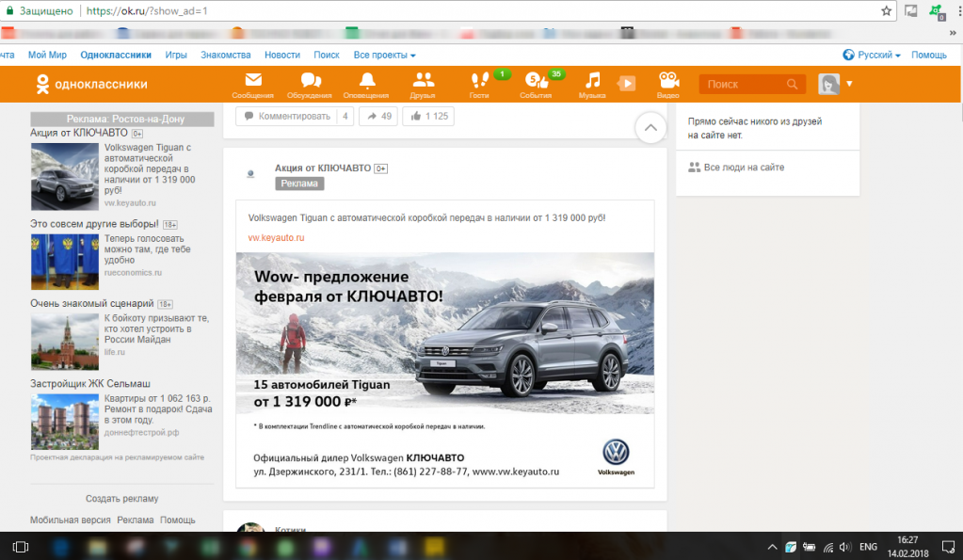This screenshot has width=963, height=560.
Task: Click Это совсем другие выборы! headline
Action: coord(94,223)
